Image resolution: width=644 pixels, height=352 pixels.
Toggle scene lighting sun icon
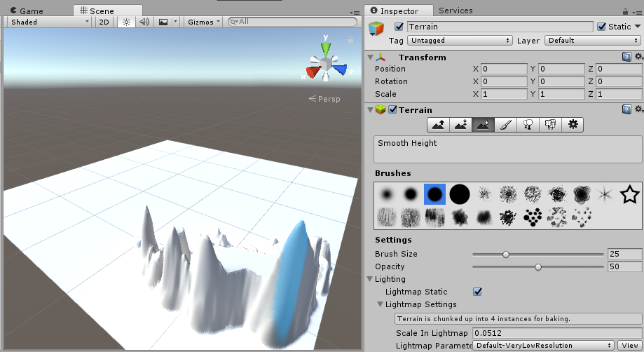tap(126, 22)
